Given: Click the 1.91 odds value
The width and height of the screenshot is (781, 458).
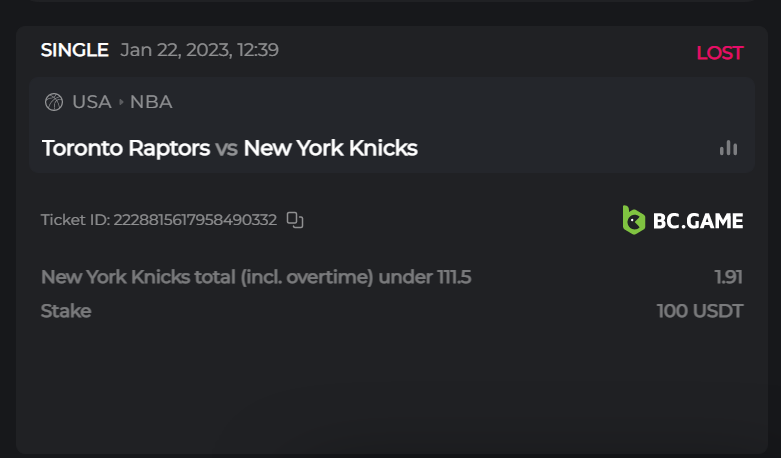Looking at the screenshot, I should pyautogui.click(x=728, y=277).
